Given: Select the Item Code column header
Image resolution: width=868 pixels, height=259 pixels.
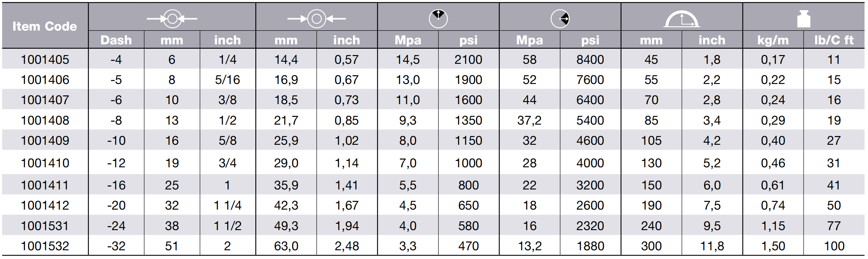Looking at the screenshot, I should pos(45,26).
